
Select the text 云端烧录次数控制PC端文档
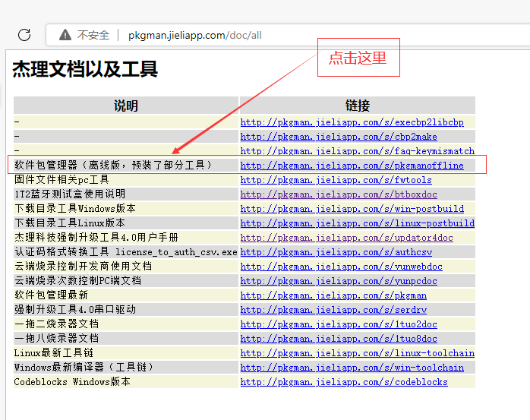77,281
